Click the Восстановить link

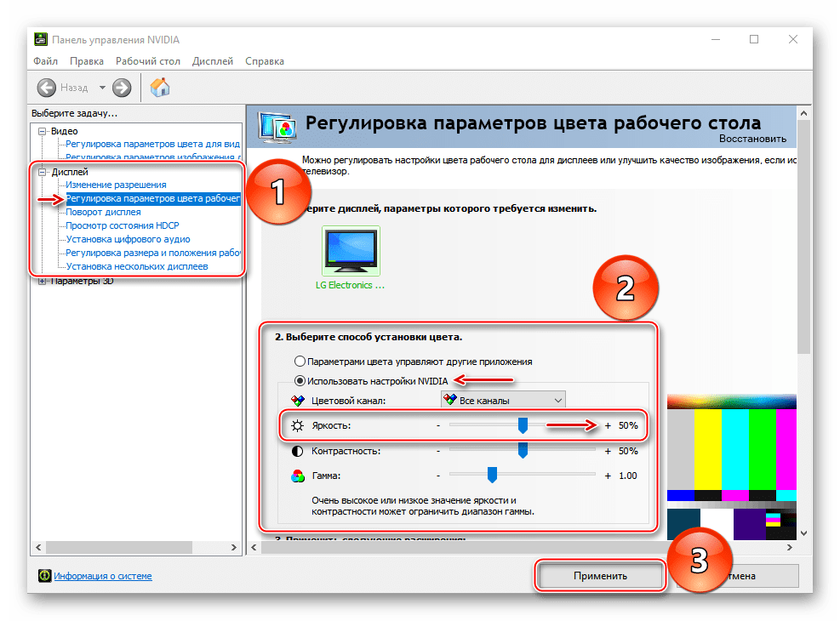(752, 139)
